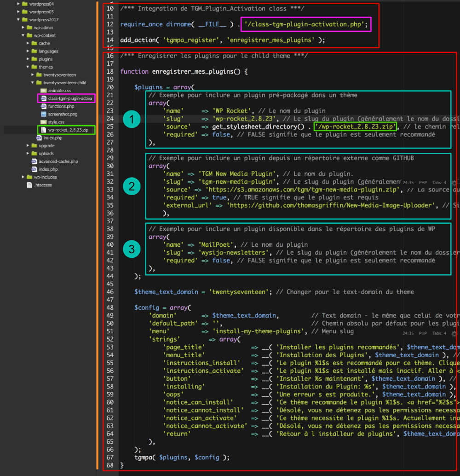Click the .htaccess file icon
460x476 pixels.
pos(29,185)
